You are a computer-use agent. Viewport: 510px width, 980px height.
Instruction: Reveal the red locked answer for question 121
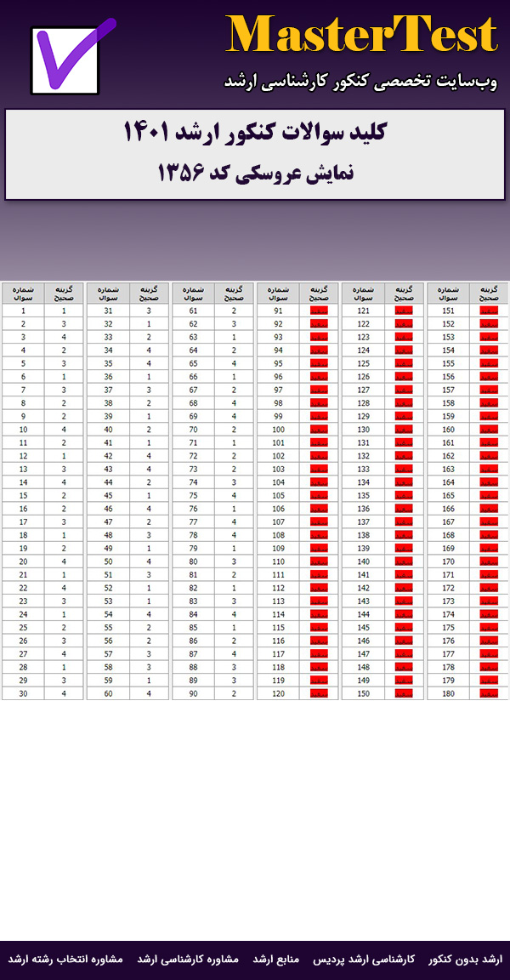click(x=404, y=311)
